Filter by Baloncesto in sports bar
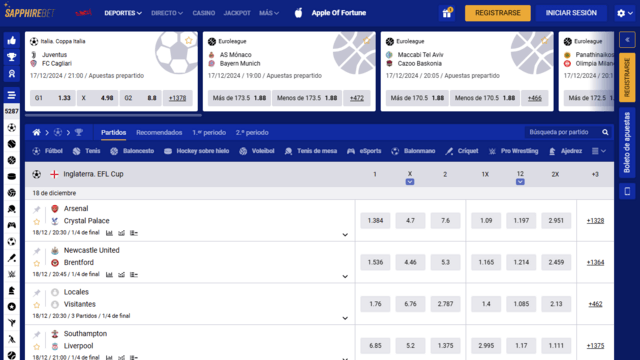 [132, 151]
